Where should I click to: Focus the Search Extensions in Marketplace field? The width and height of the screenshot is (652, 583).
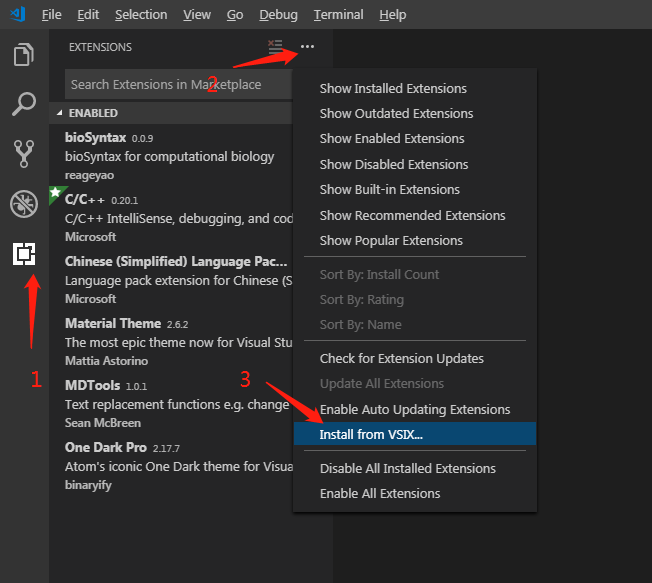click(x=179, y=84)
